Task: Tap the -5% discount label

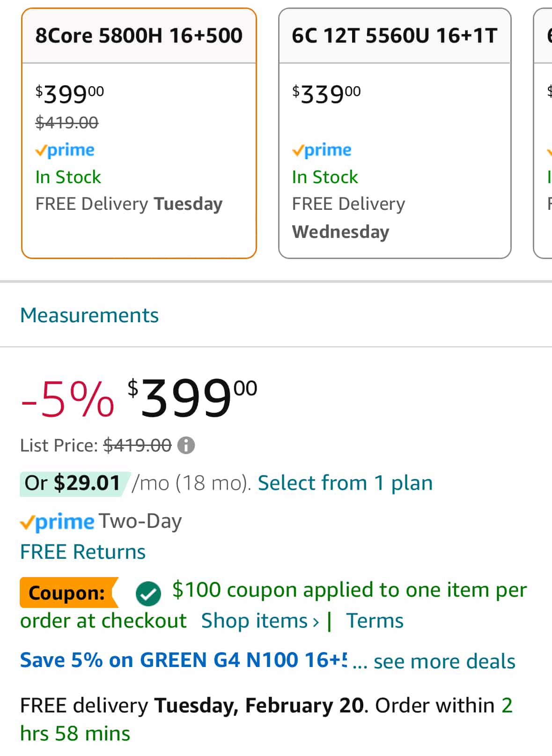Action: click(x=67, y=400)
